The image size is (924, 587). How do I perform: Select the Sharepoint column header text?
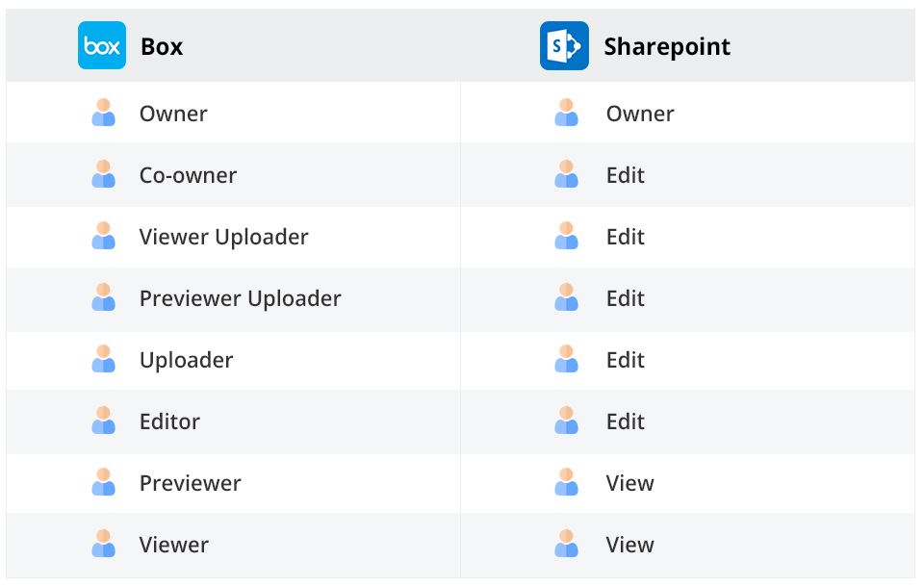(667, 46)
